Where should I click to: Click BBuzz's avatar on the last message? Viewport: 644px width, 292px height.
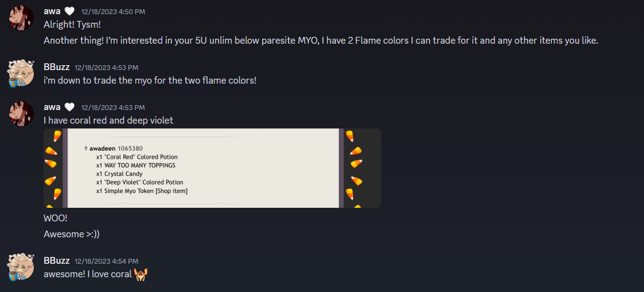[x=21, y=267]
